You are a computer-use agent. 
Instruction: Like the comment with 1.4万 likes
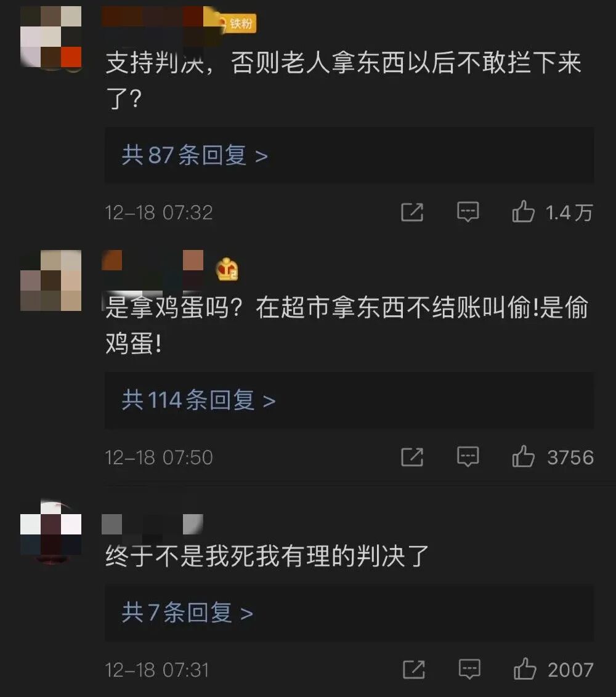pos(523,211)
